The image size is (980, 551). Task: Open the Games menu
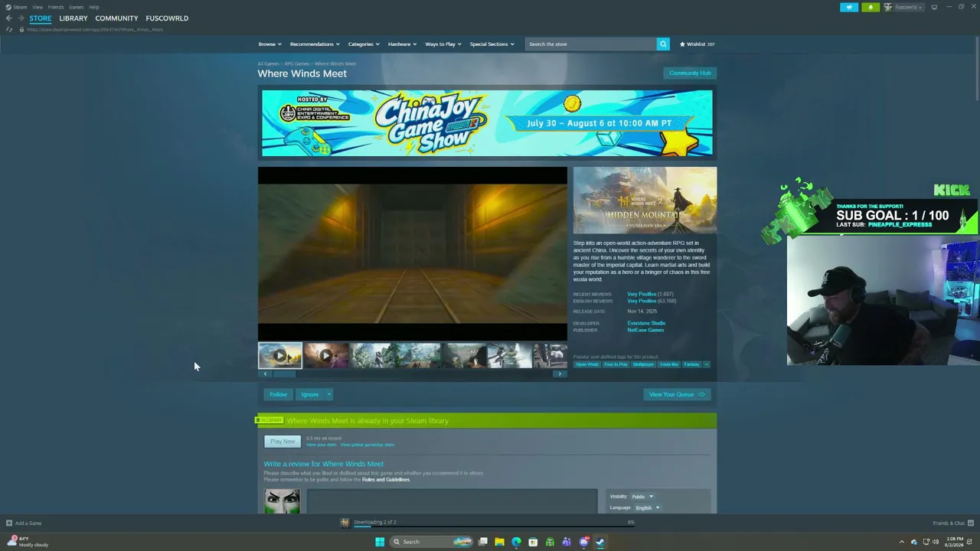tap(77, 7)
